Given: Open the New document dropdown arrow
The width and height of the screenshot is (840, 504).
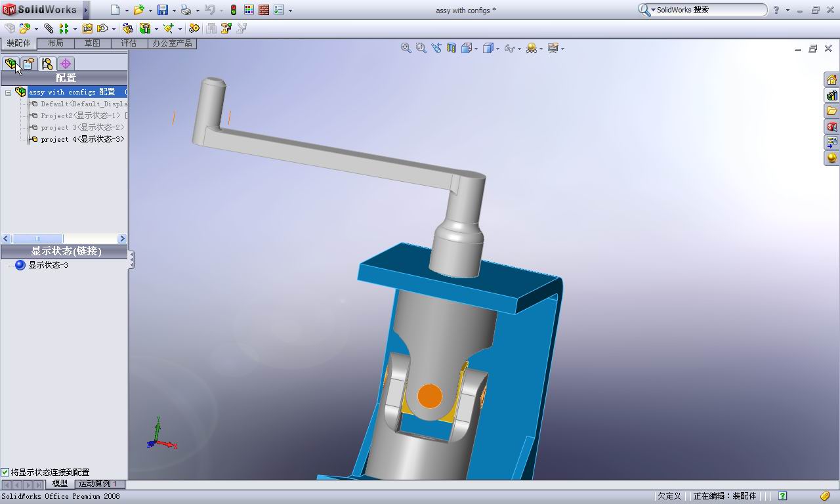Looking at the screenshot, I should pos(127,10).
